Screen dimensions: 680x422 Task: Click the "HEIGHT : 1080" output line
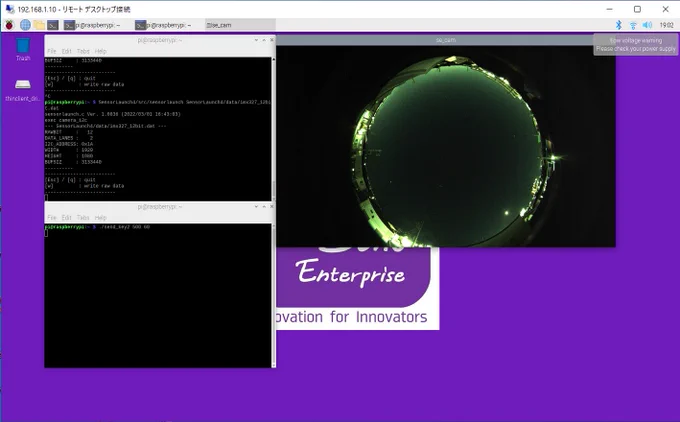pyautogui.click(x=69, y=156)
